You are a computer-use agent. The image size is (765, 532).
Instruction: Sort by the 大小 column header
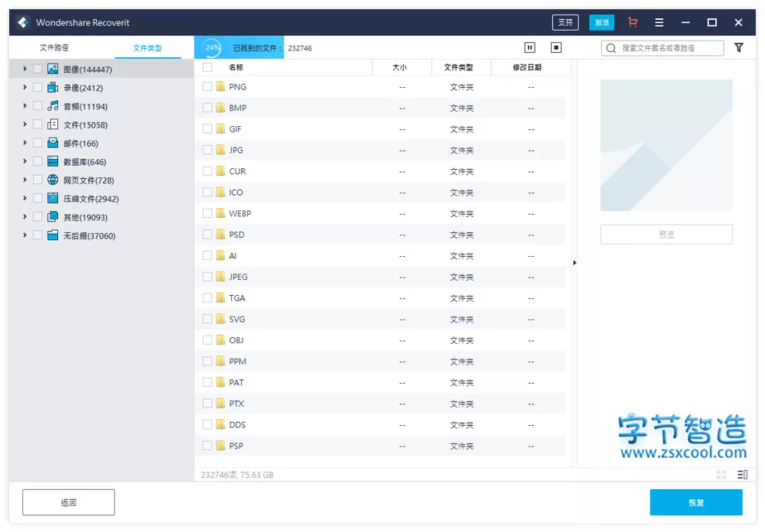click(399, 67)
